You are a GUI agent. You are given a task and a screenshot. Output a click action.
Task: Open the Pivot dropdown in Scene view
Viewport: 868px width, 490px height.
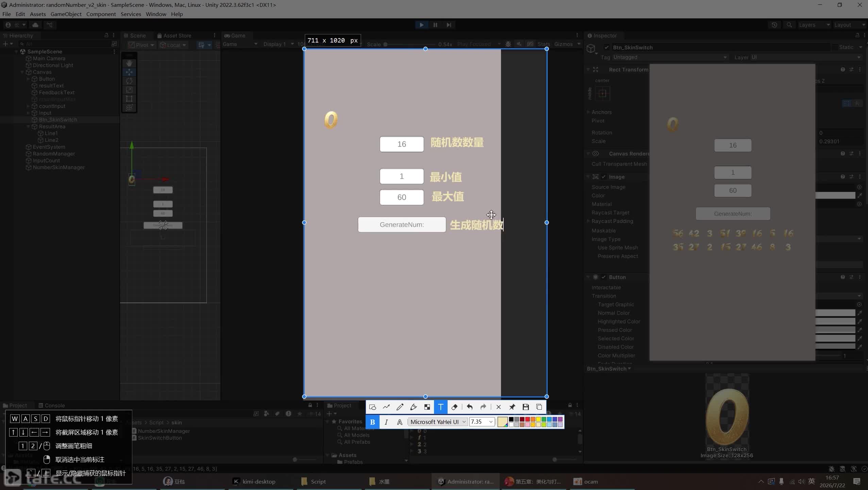tap(141, 45)
